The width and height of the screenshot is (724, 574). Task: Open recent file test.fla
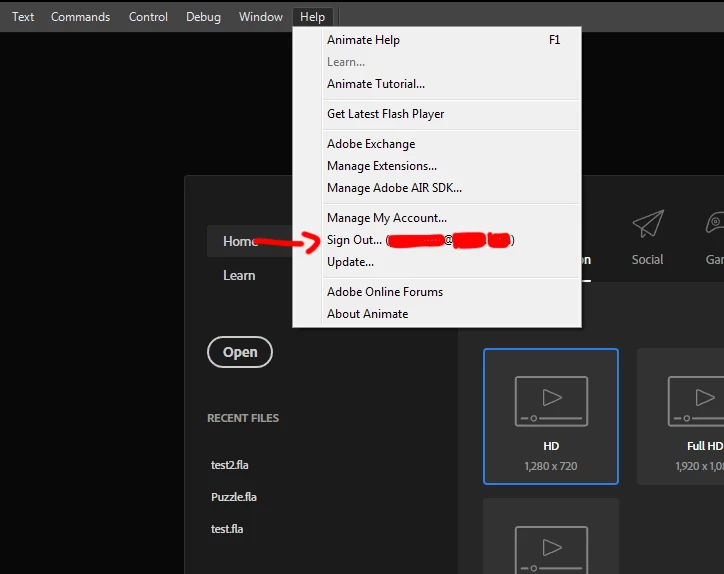pos(227,529)
